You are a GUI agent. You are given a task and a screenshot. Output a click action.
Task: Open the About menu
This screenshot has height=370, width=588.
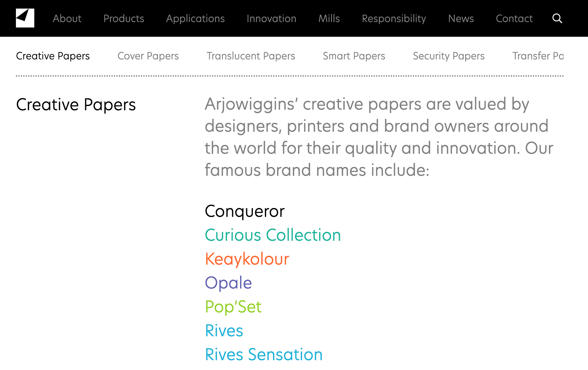click(67, 19)
